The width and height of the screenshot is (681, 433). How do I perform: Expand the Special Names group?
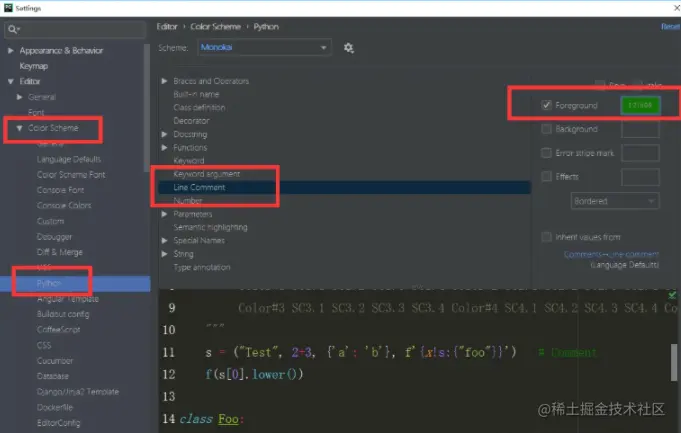pos(165,241)
